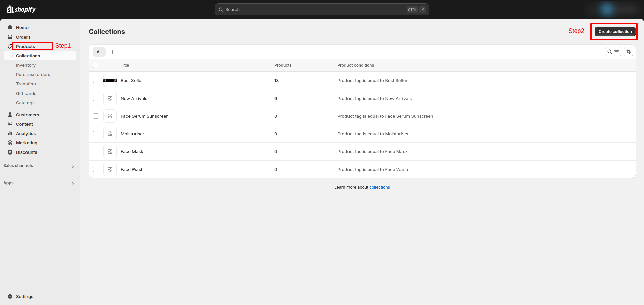Screen dimensions: 644x305
Task: Click the Shopify logo
Action: click(21, 9)
